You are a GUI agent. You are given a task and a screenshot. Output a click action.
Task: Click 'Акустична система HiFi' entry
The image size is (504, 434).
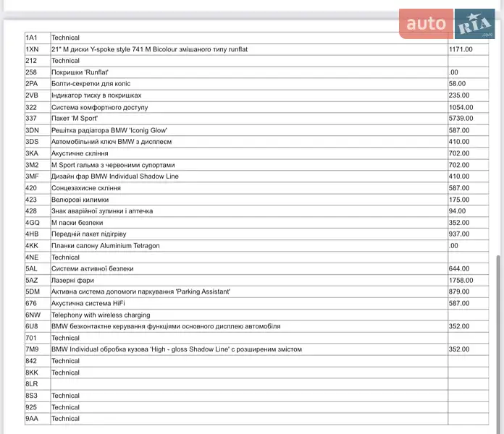point(88,304)
